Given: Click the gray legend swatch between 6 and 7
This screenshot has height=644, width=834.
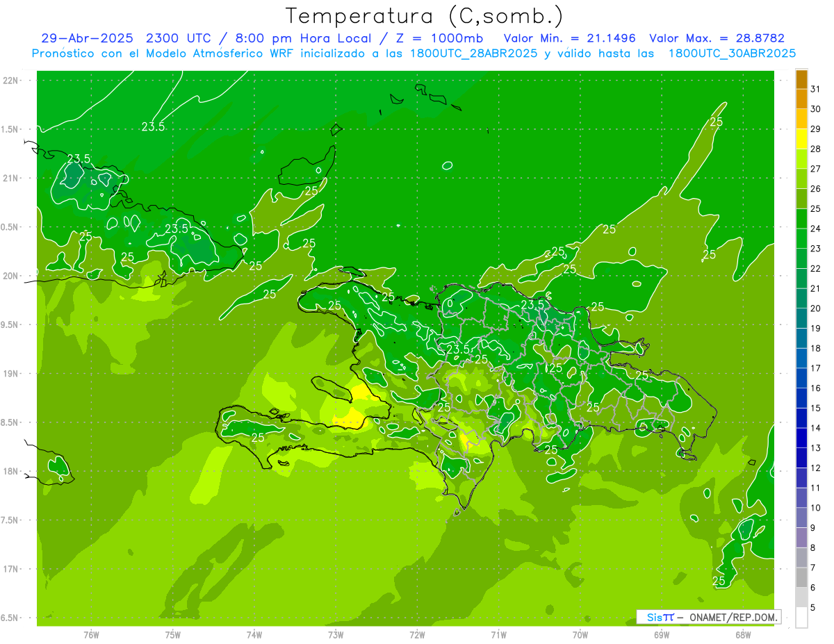Looking at the screenshot, I should [801, 578].
